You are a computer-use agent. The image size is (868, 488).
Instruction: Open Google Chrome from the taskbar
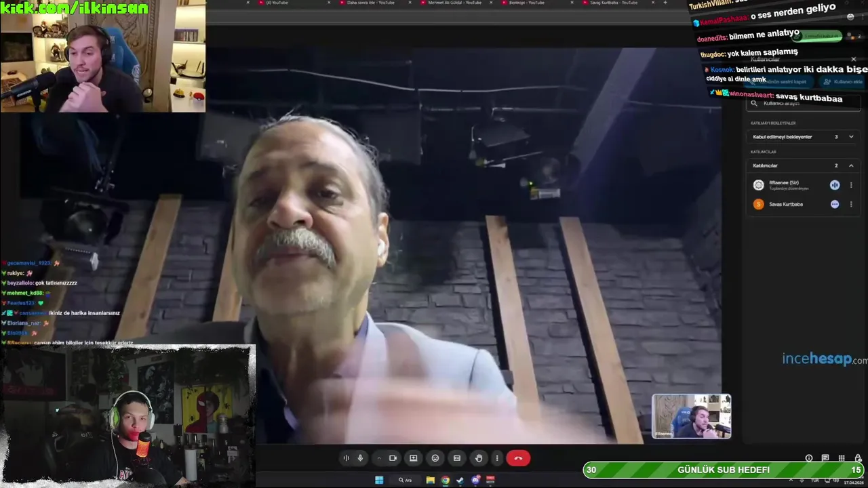(x=446, y=480)
